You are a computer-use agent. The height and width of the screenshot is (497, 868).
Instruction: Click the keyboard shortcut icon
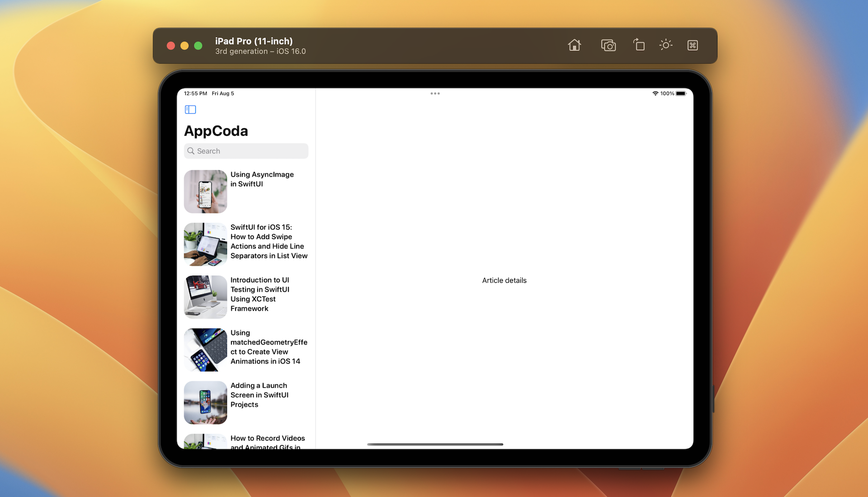click(693, 45)
